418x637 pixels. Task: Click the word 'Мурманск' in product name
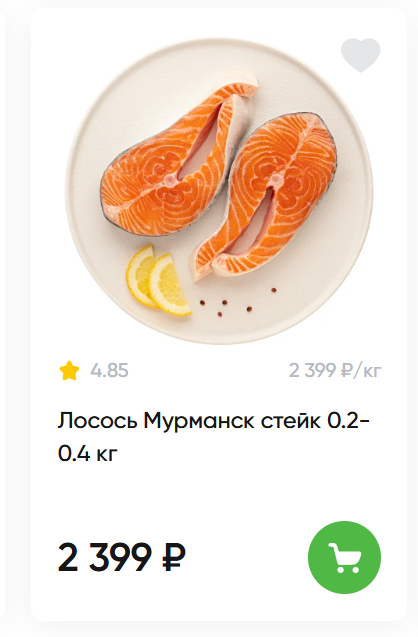199,421
